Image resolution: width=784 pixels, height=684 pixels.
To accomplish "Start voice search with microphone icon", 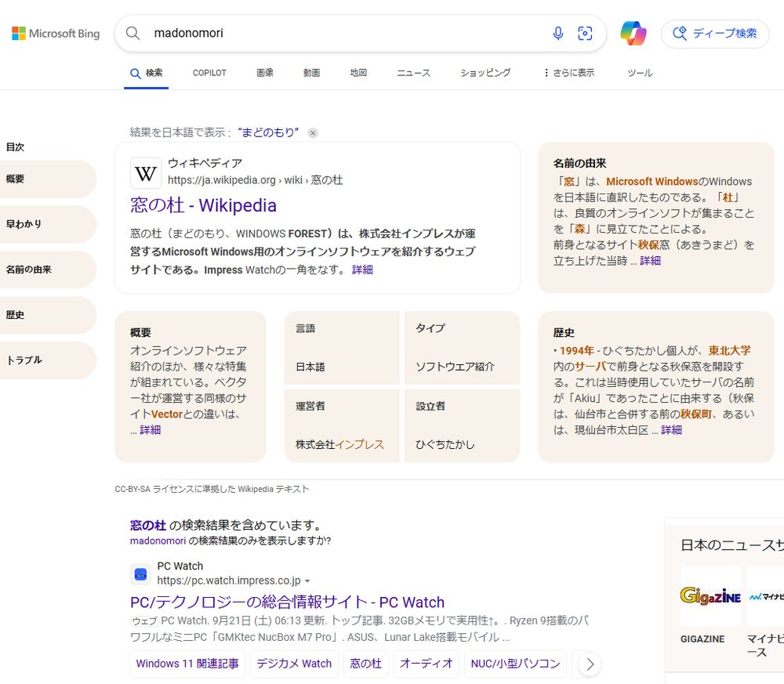I will click(558, 33).
